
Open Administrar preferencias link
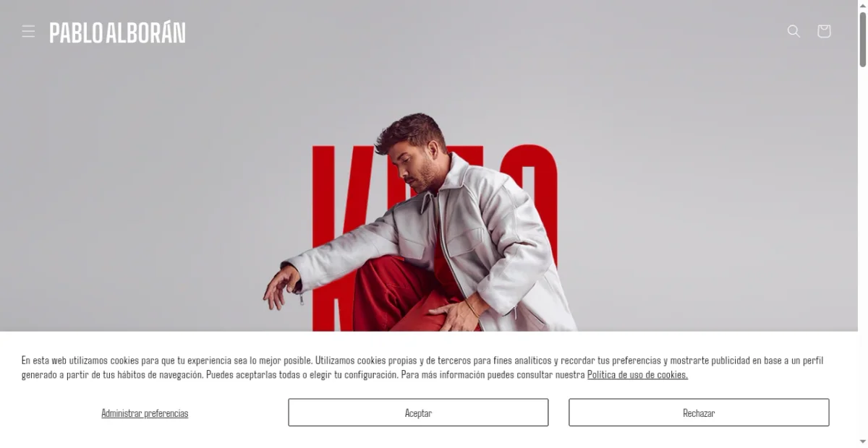tap(145, 413)
